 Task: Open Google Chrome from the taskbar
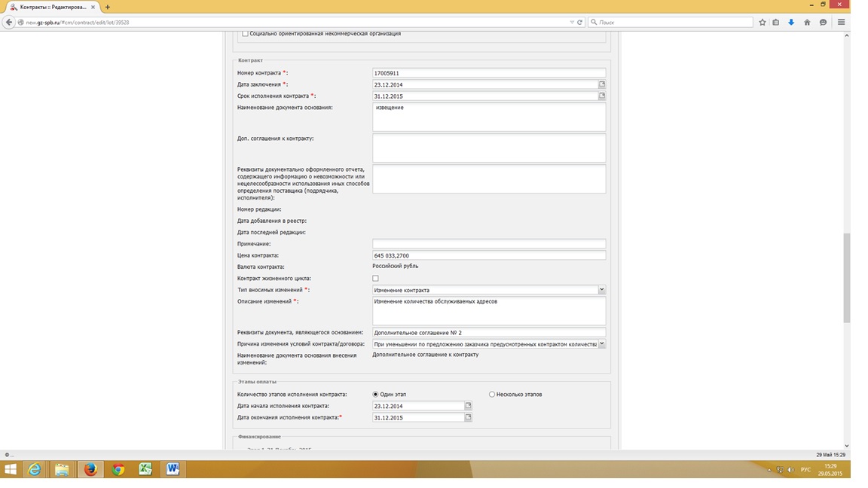(118, 469)
